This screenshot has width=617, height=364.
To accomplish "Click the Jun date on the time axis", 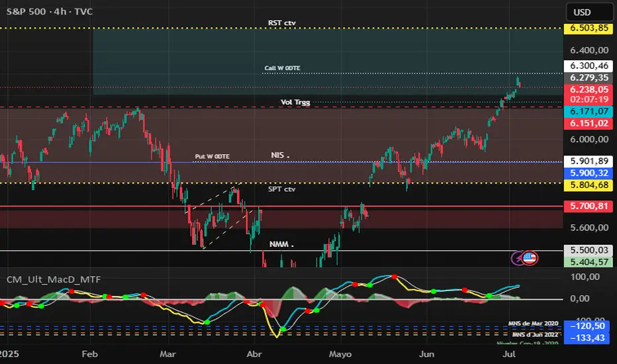I will 426,354.
